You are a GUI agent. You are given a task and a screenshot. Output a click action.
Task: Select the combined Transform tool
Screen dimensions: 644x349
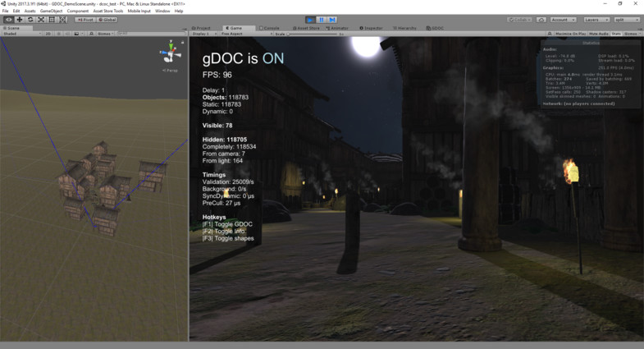coord(62,20)
